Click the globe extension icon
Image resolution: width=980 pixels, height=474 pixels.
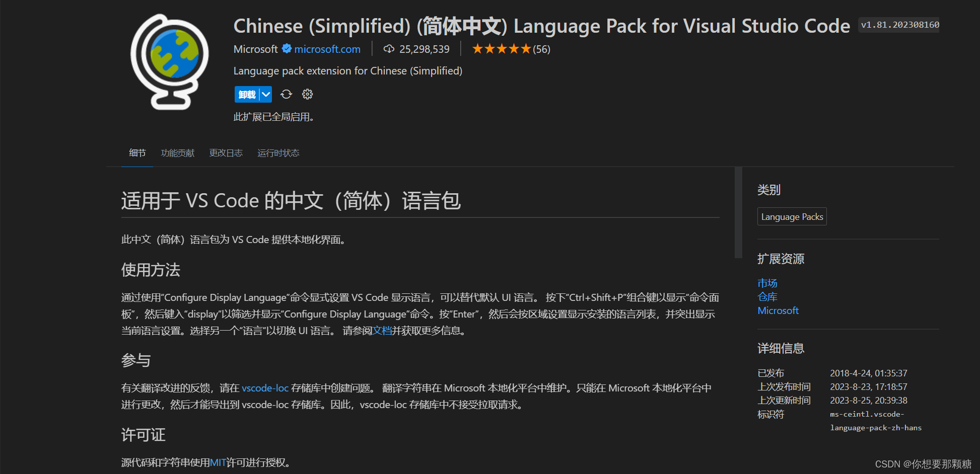170,61
